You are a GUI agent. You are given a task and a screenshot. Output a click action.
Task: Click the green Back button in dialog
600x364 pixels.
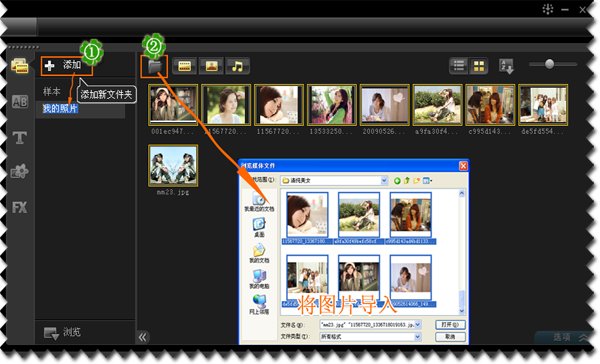point(397,181)
